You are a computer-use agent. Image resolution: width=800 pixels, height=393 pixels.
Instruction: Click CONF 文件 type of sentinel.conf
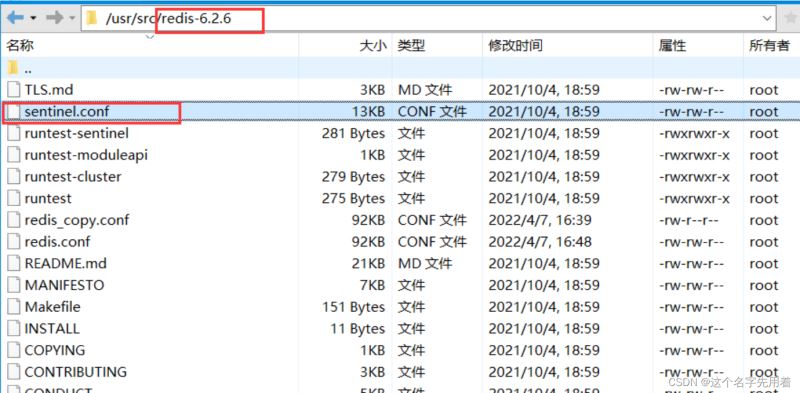coord(432,111)
